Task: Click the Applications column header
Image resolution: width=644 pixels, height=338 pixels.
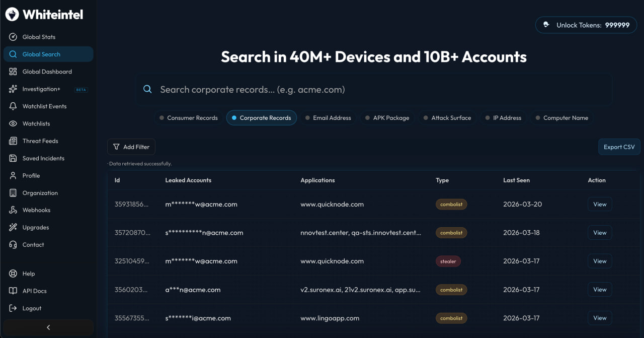Action: point(317,180)
